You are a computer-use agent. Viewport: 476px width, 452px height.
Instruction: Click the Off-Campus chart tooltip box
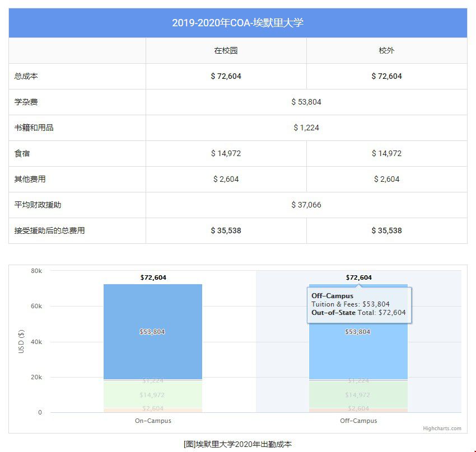point(358,305)
